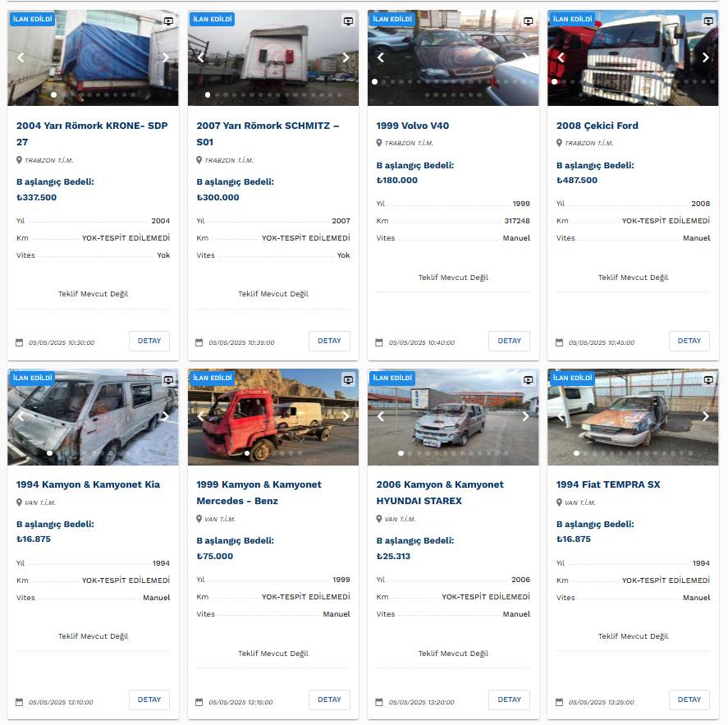Click the 1994 Kia van thumbnail photo
The image size is (728, 725).
[93, 417]
